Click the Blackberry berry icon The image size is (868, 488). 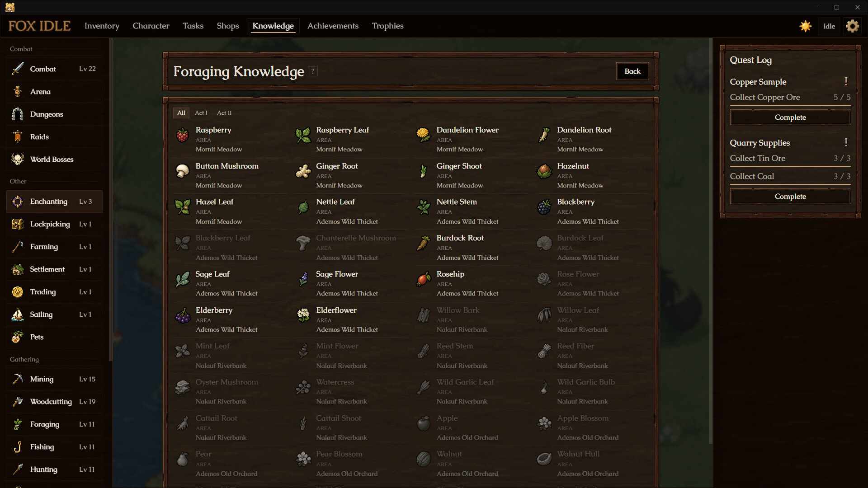544,207
